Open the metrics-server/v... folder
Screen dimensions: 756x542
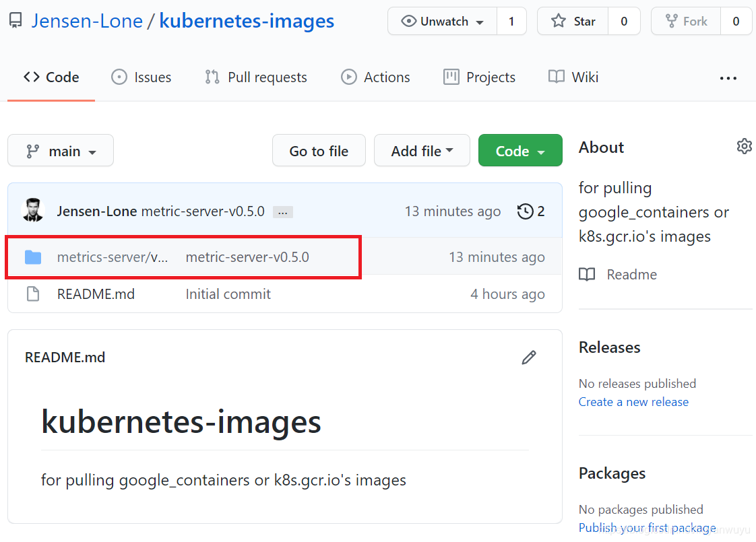[x=113, y=257]
